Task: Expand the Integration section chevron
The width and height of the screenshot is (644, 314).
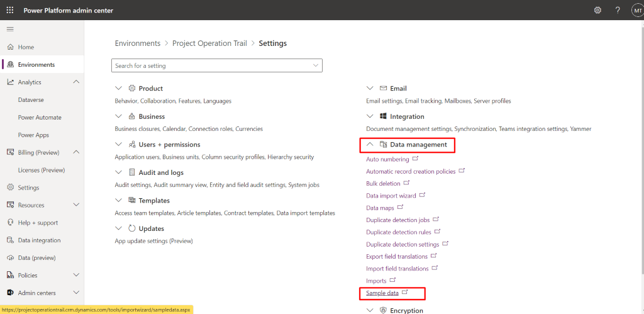Action: coord(370,116)
